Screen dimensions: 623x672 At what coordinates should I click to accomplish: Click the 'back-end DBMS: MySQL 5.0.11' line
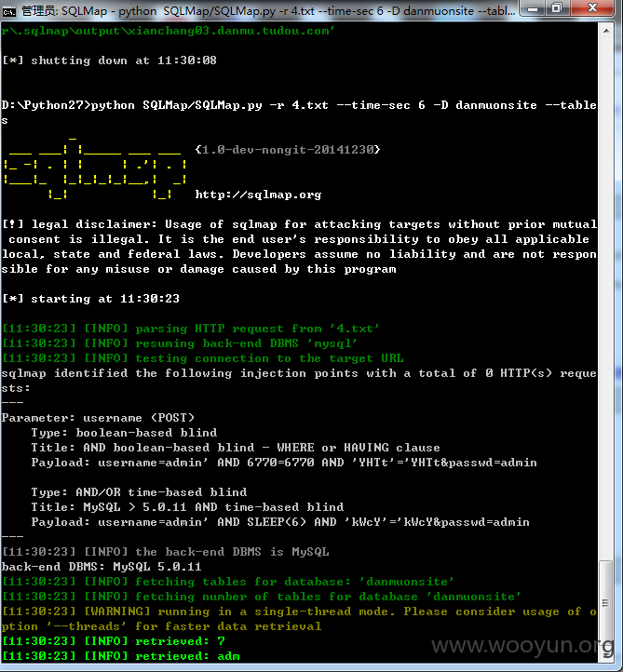pos(102,567)
